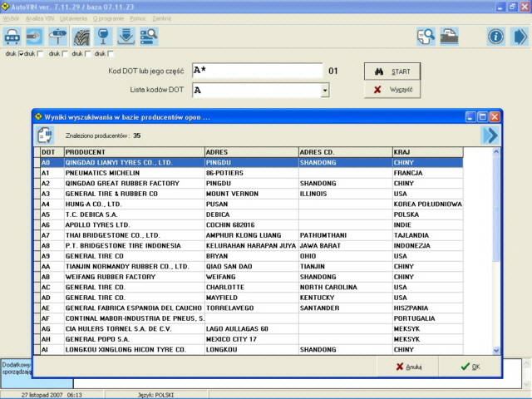Open the Pomoc menu
This screenshot has height=399, width=532.
coord(138,18)
